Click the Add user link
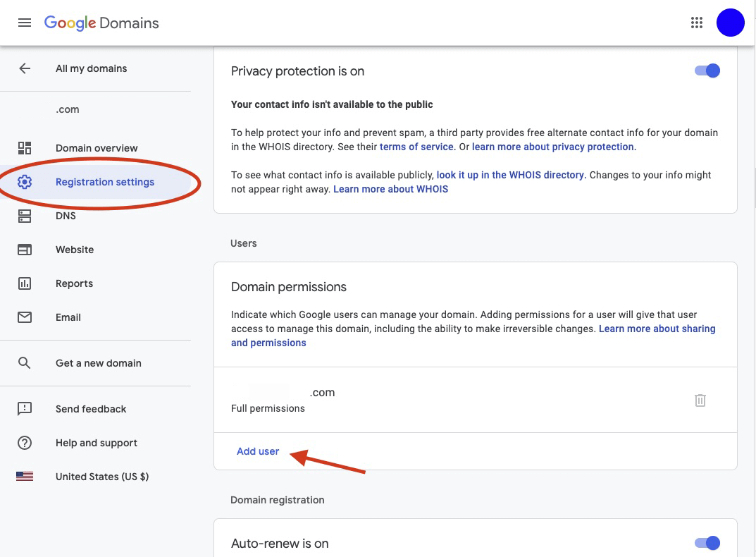The image size is (756, 557). pyautogui.click(x=258, y=451)
